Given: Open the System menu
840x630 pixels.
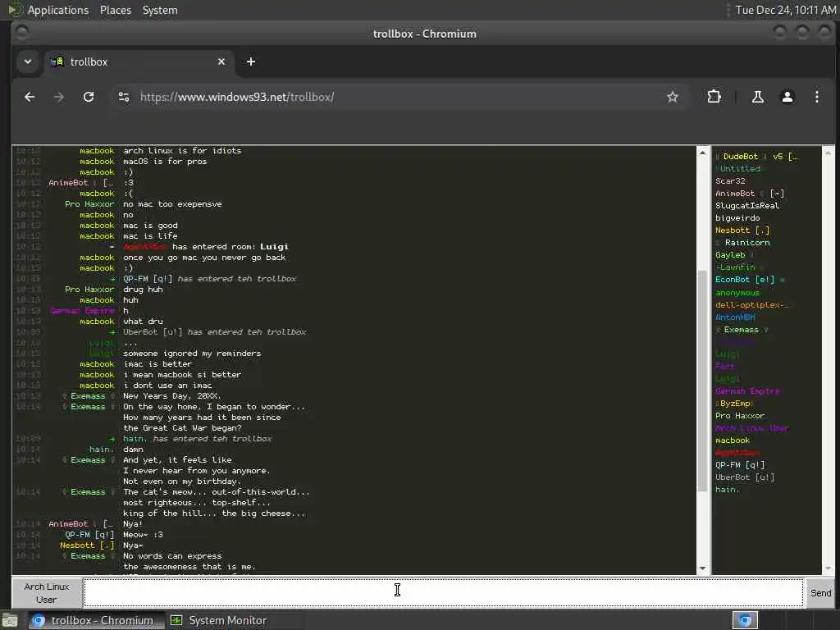Looking at the screenshot, I should [160, 10].
